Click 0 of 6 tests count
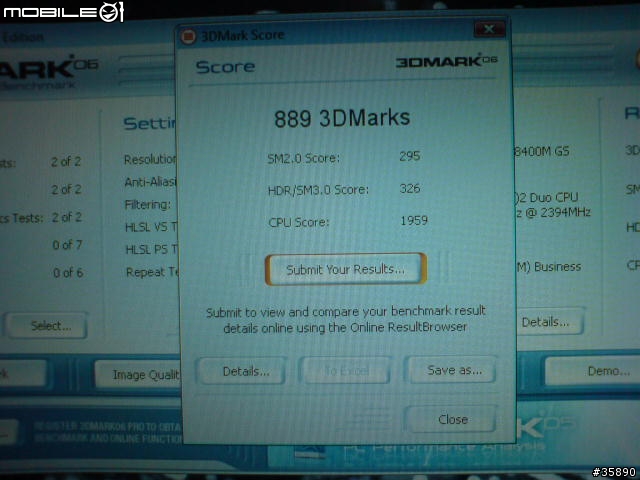Viewport: 640px width, 480px height. [x=68, y=272]
